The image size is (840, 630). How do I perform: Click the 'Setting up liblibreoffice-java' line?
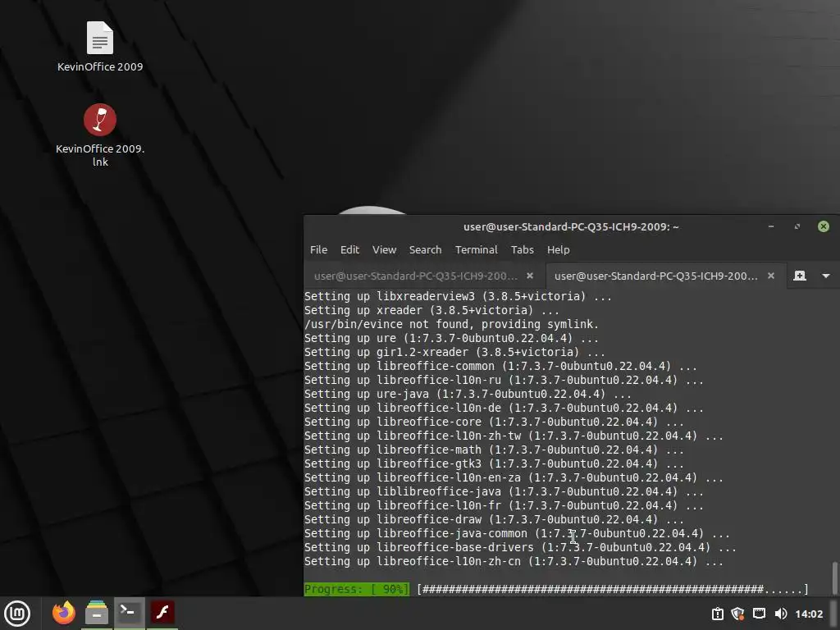tap(504, 491)
